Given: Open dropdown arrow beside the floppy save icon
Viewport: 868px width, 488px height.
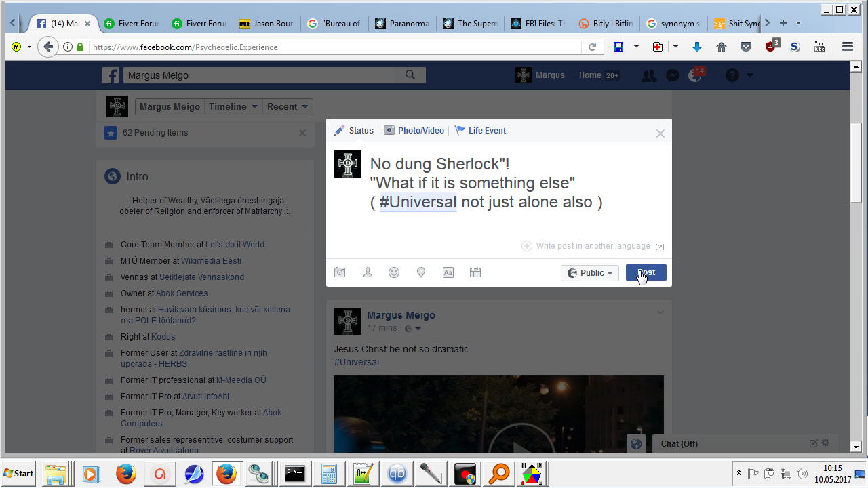Looking at the screenshot, I should (x=636, y=47).
